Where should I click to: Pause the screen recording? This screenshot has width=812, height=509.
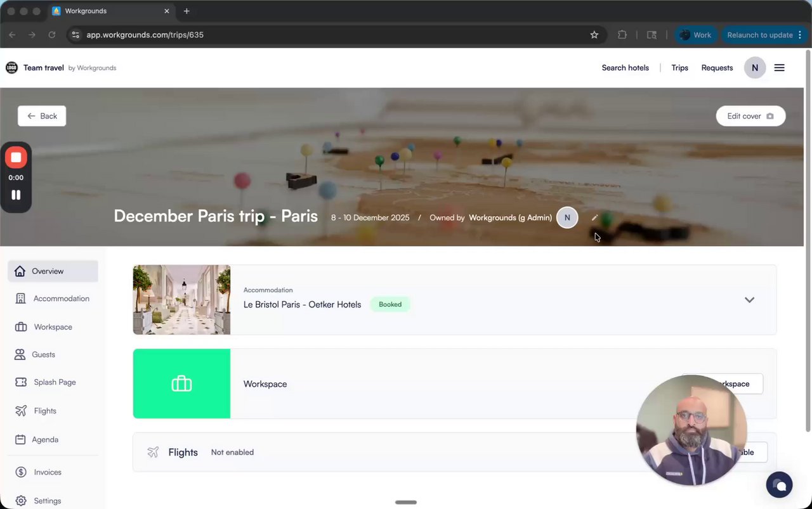[x=16, y=195]
